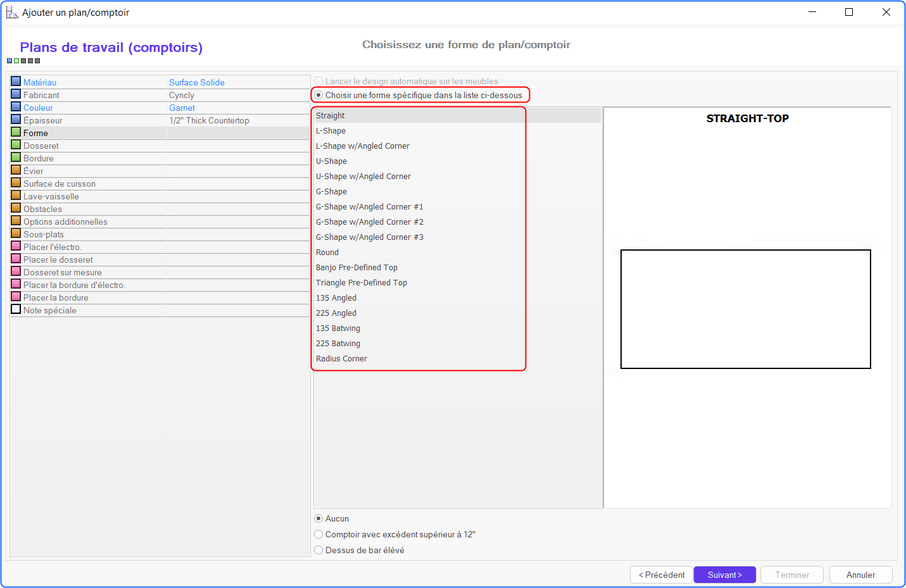The width and height of the screenshot is (906, 588).
Task: Choose the 'Radius Corner' form
Action: coord(457,358)
